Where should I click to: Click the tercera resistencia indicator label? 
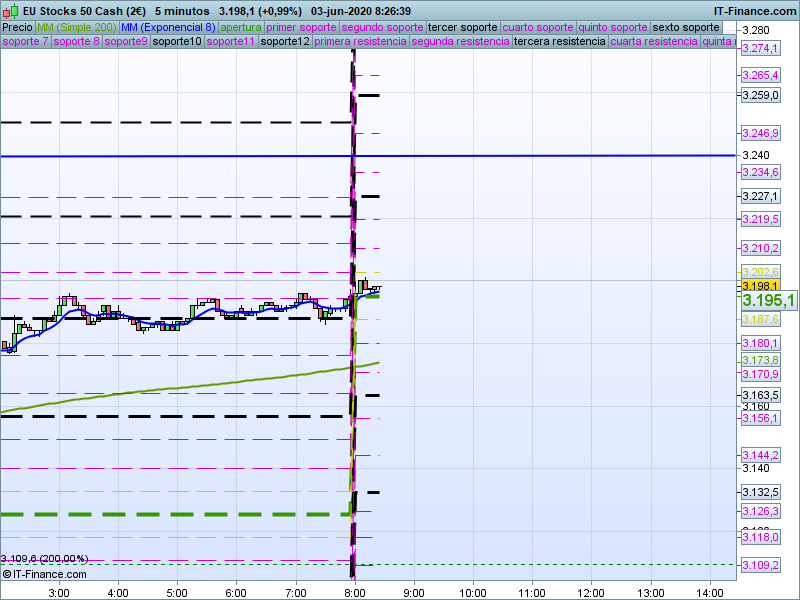point(558,42)
